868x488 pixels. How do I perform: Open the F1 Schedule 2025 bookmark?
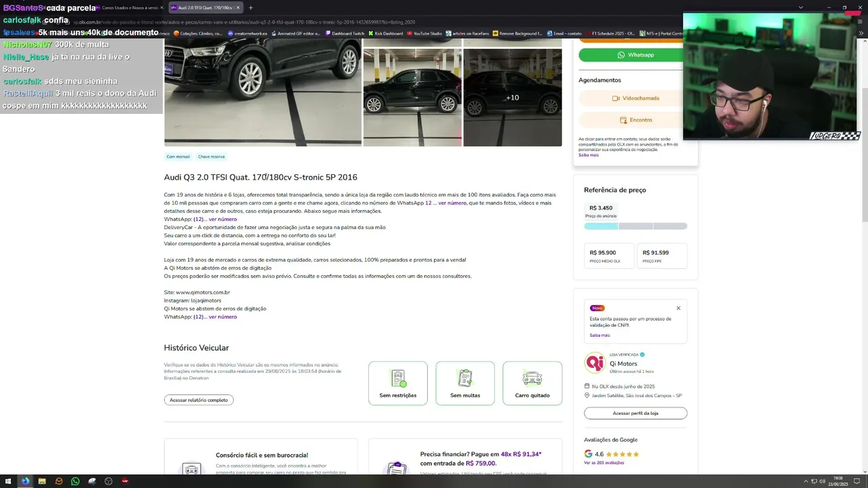[x=610, y=33]
